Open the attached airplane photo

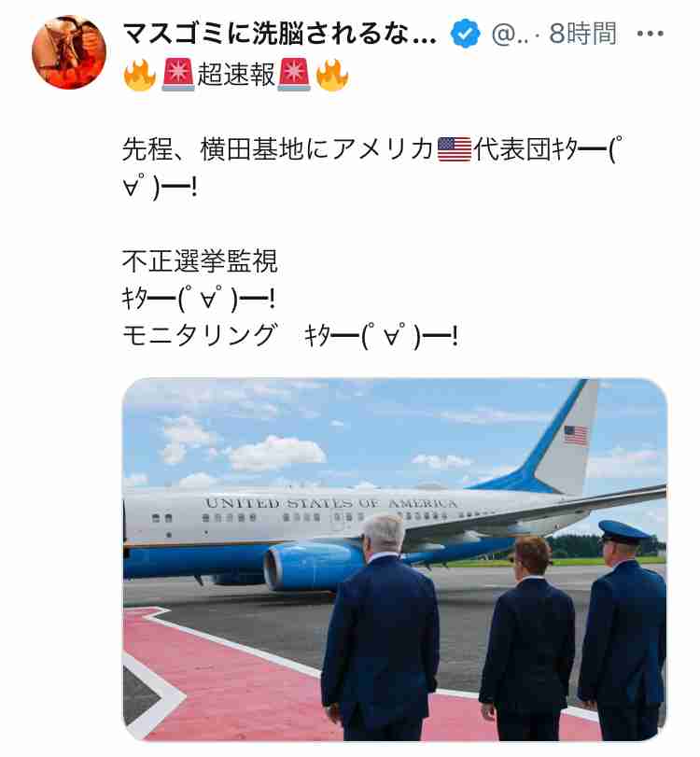click(x=395, y=559)
